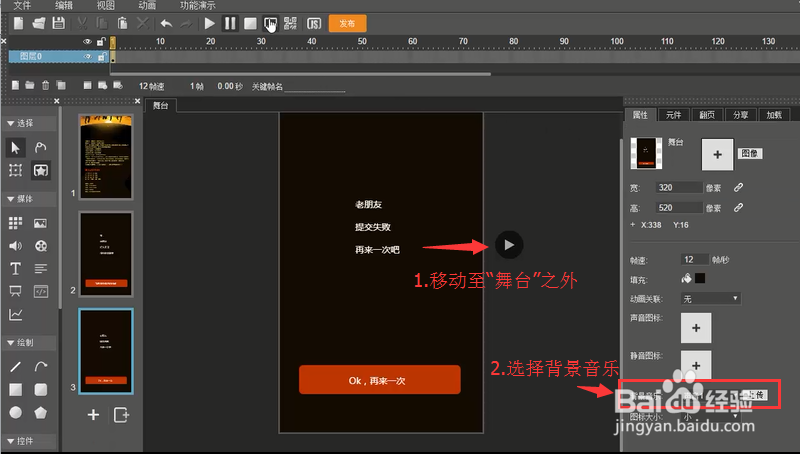Image resolution: width=800 pixels, height=454 pixels.
Task: Click the orange 发布 publish button
Action: tap(347, 23)
